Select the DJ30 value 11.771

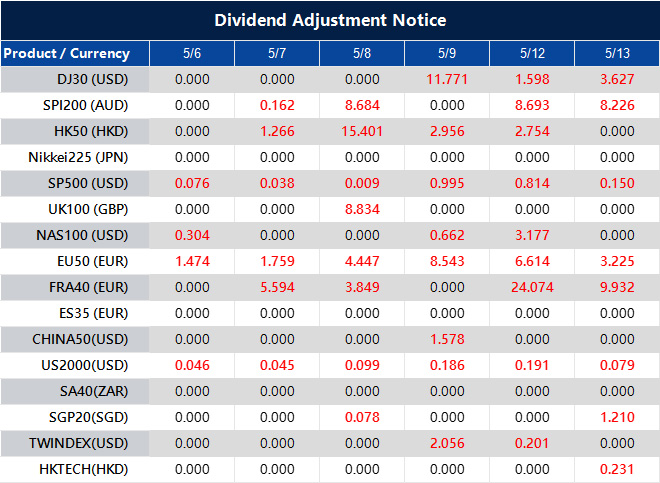point(447,79)
